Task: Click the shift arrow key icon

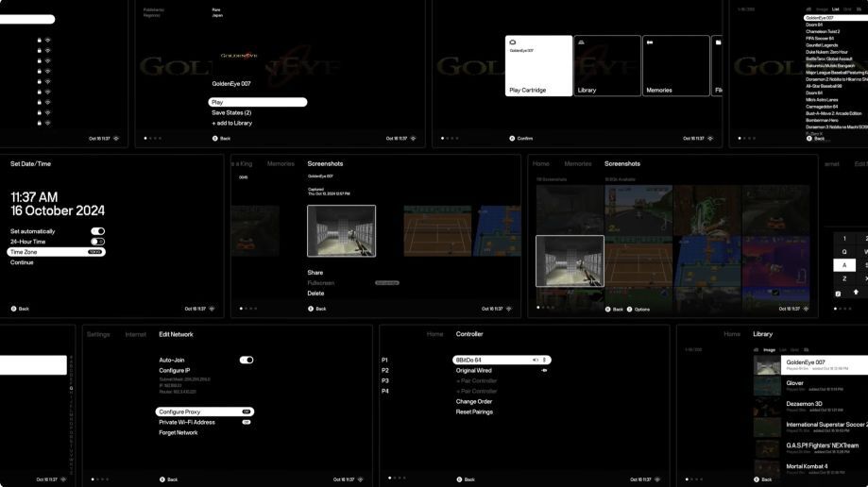Action: [856, 293]
